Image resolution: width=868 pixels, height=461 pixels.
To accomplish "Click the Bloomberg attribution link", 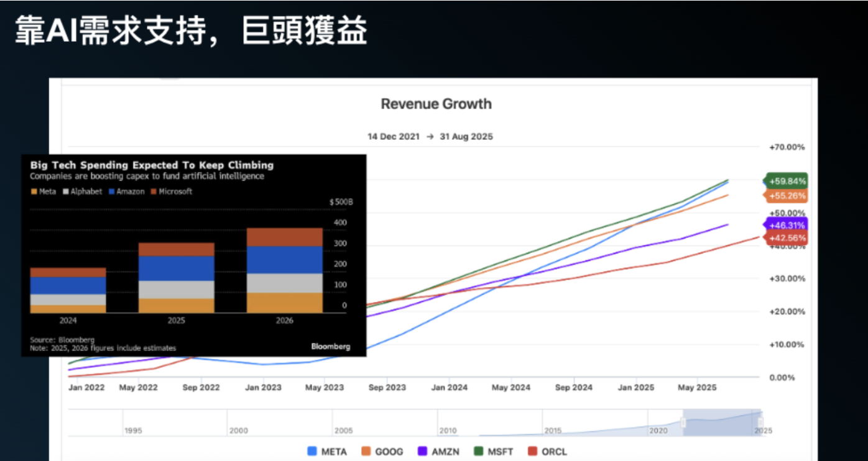I will coord(330,346).
